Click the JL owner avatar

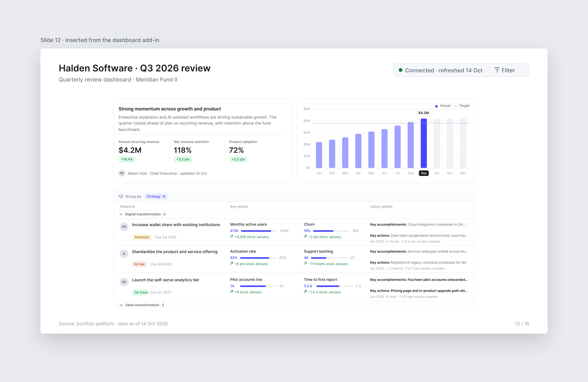click(124, 254)
